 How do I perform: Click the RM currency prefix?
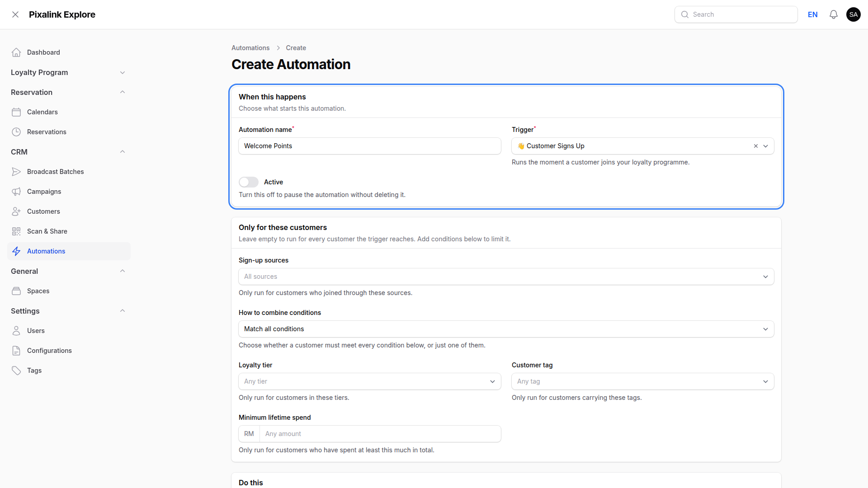coord(249,434)
